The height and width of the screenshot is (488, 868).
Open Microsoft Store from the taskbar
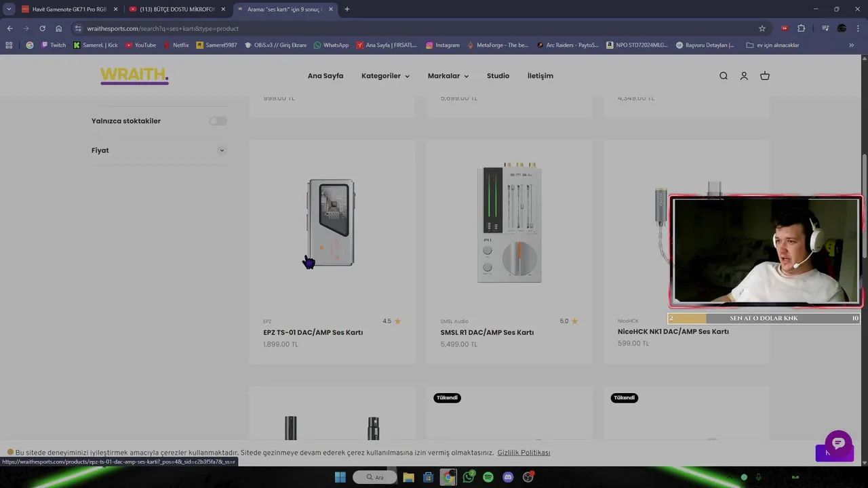click(428, 477)
